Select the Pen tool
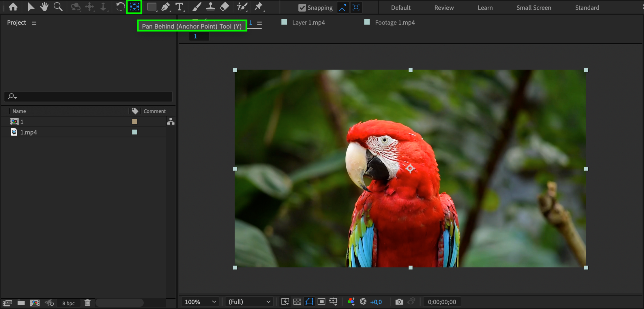 pyautogui.click(x=165, y=7)
